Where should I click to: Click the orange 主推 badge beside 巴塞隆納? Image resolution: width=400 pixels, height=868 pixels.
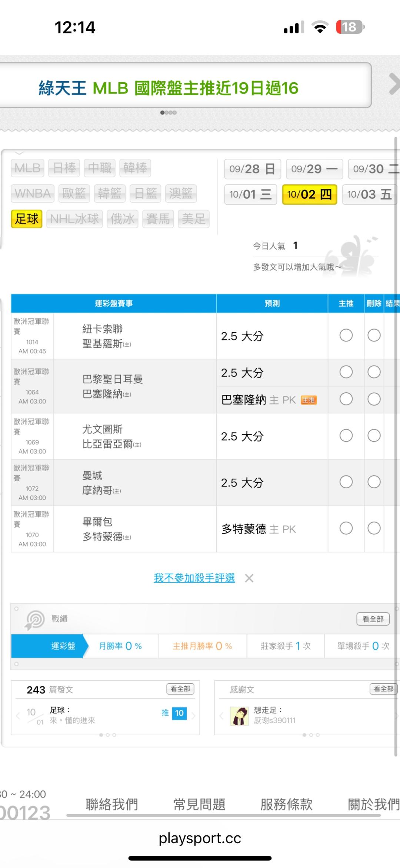[x=309, y=400]
